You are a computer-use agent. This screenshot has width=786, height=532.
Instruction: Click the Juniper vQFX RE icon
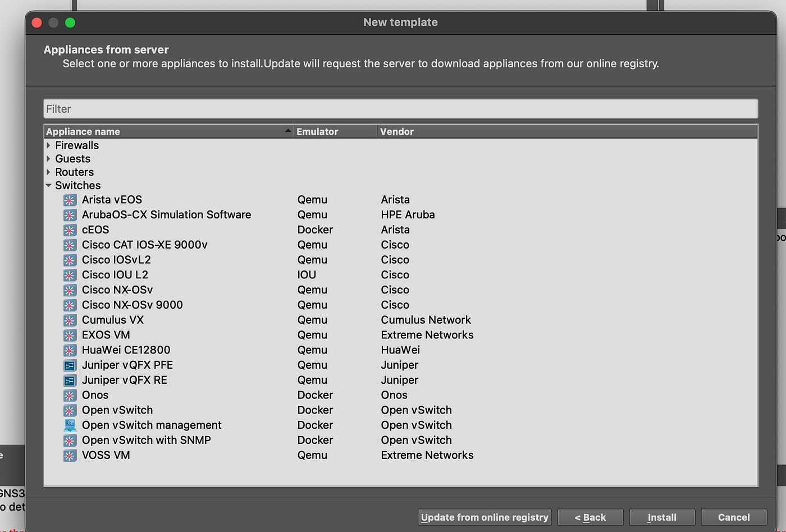tap(70, 380)
